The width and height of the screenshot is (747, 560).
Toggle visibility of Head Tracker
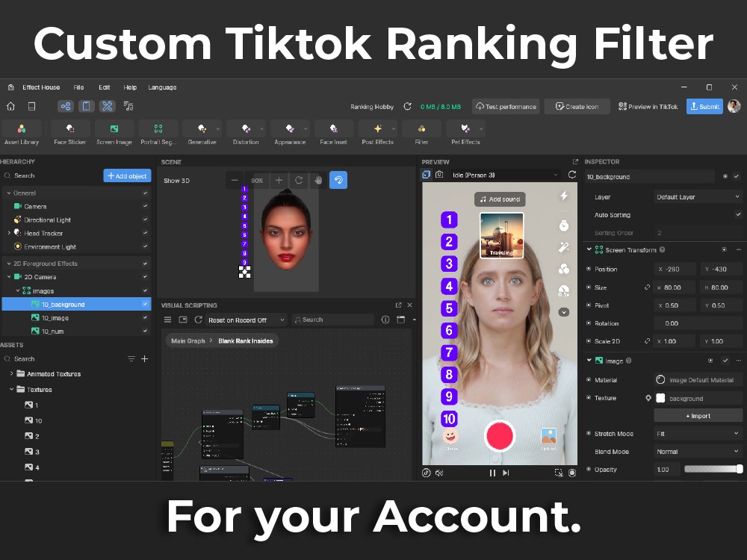click(145, 233)
